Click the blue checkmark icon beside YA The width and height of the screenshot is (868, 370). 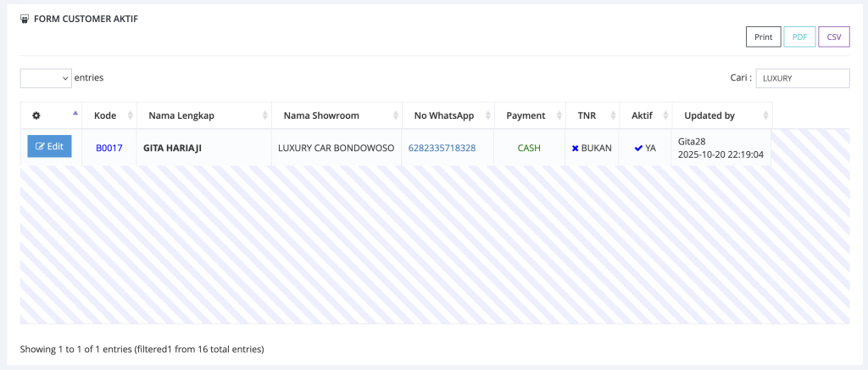coord(638,148)
